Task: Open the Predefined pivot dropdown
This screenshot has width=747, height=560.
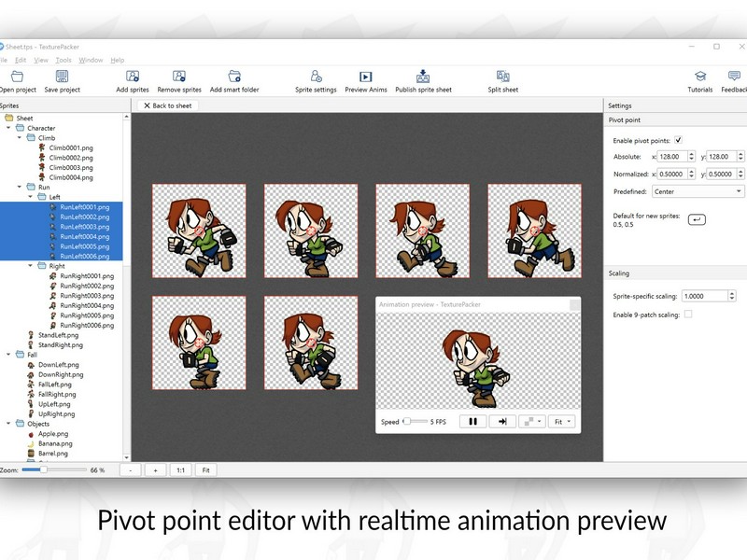Action: point(698,191)
